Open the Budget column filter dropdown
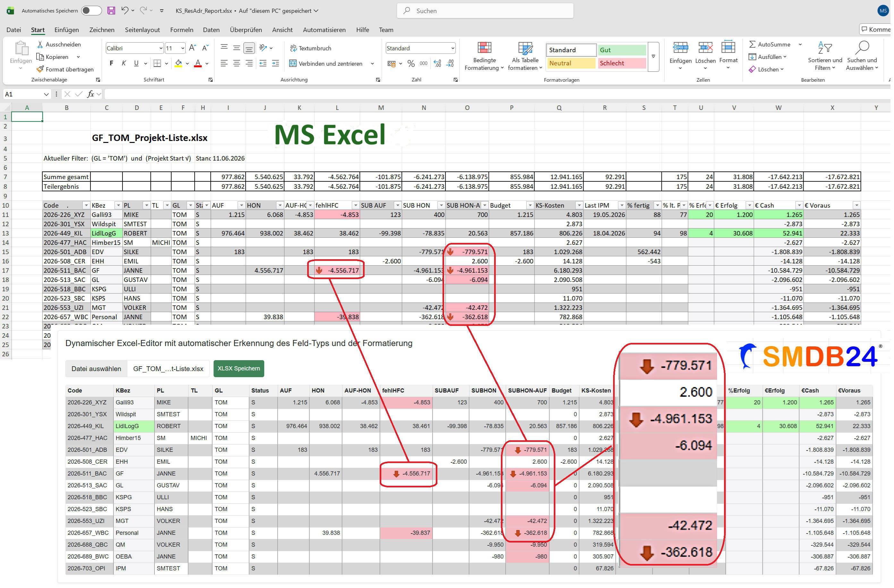 point(530,205)
